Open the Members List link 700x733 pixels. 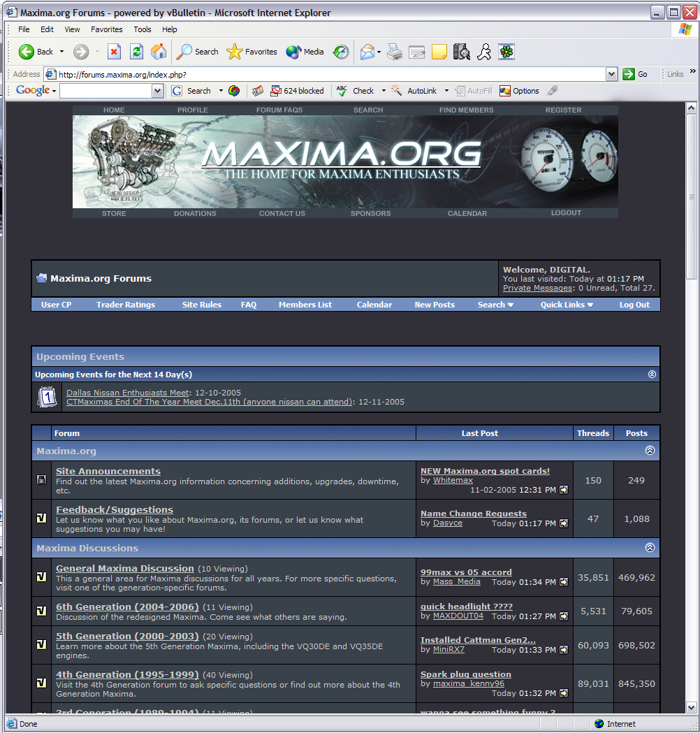coord(305,305)
